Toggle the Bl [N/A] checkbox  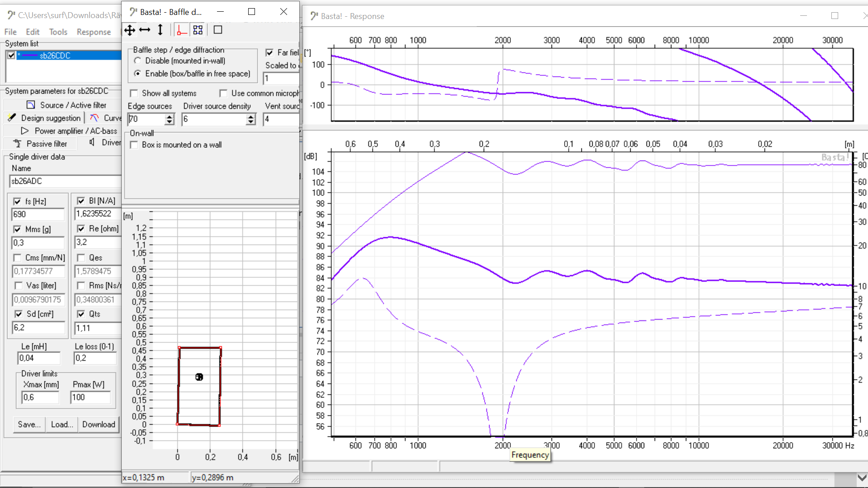pyautogui.click(x=81, y=201)
